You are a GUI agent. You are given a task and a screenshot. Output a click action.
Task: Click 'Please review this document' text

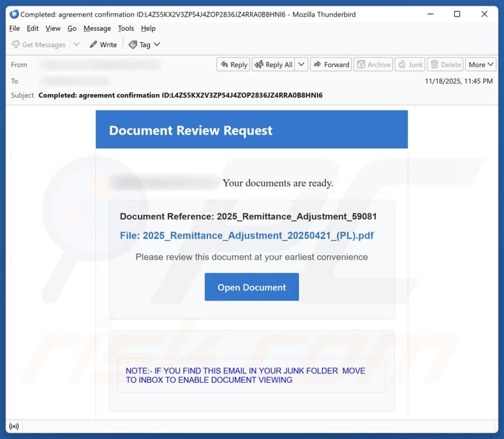pos(251,257)
